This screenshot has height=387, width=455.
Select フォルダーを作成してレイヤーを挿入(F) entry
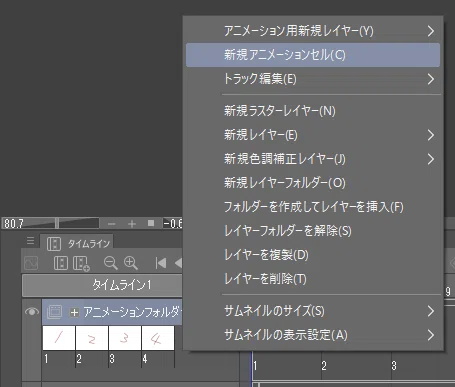pyautogui.click(x=313, y=207)
